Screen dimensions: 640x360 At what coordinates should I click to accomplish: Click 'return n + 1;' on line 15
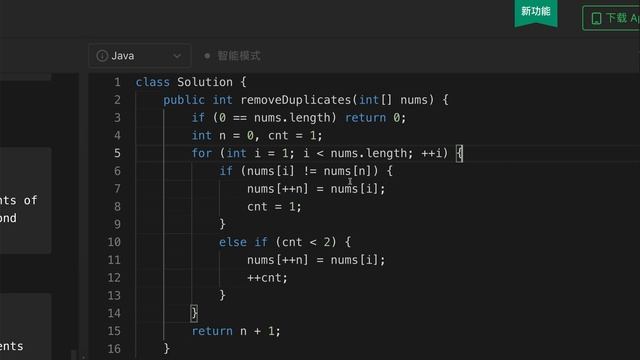click(236, 331)
